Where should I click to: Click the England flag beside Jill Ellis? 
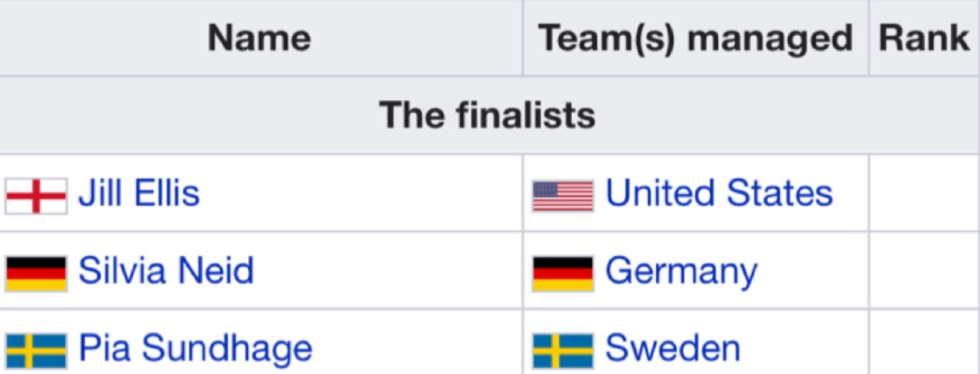36,196
